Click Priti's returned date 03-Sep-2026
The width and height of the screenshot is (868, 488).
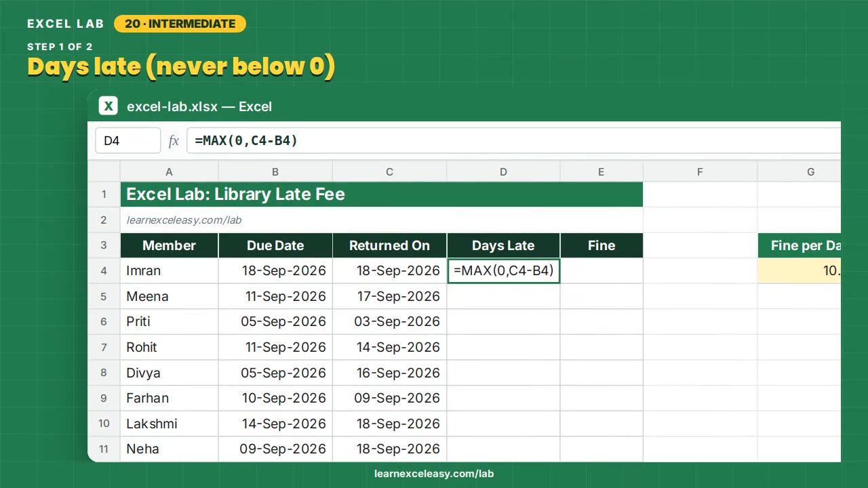click(389, 322)
